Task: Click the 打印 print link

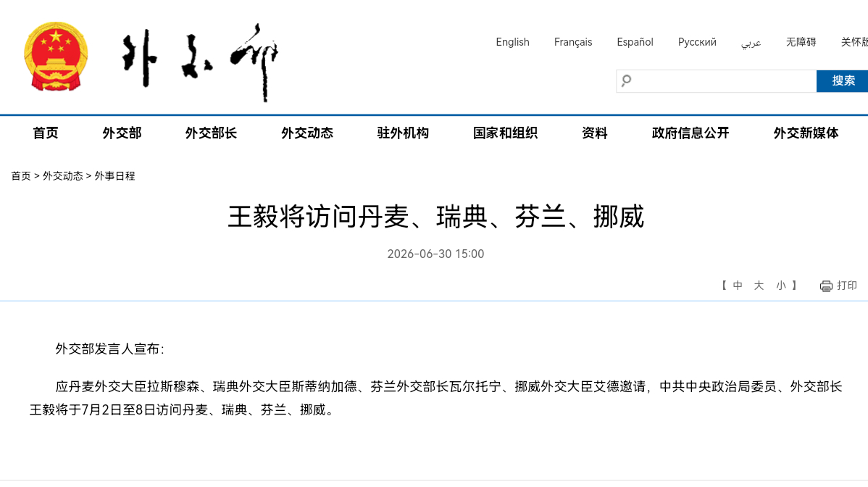Action: [847, 286]
